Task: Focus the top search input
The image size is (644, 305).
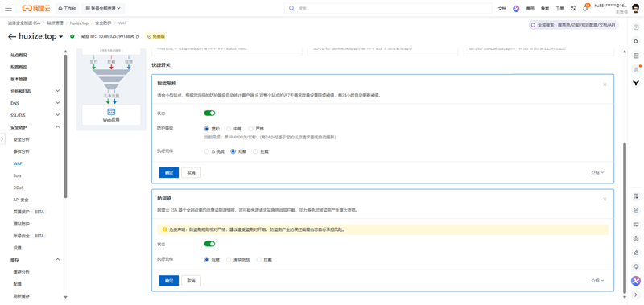Action: pyautogui.click(x=388, y=8)
